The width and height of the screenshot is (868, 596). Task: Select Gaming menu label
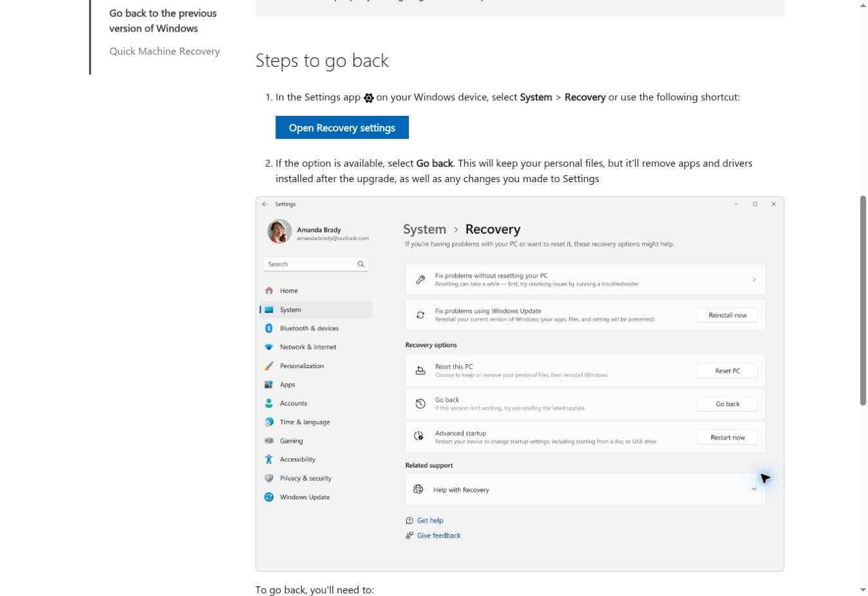(291, 441)
